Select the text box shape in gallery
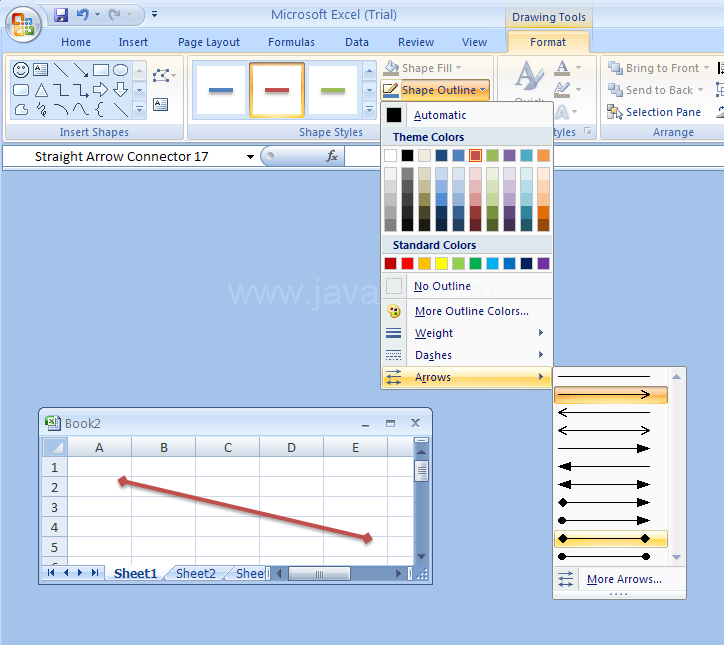 click(x=41, y=70)
